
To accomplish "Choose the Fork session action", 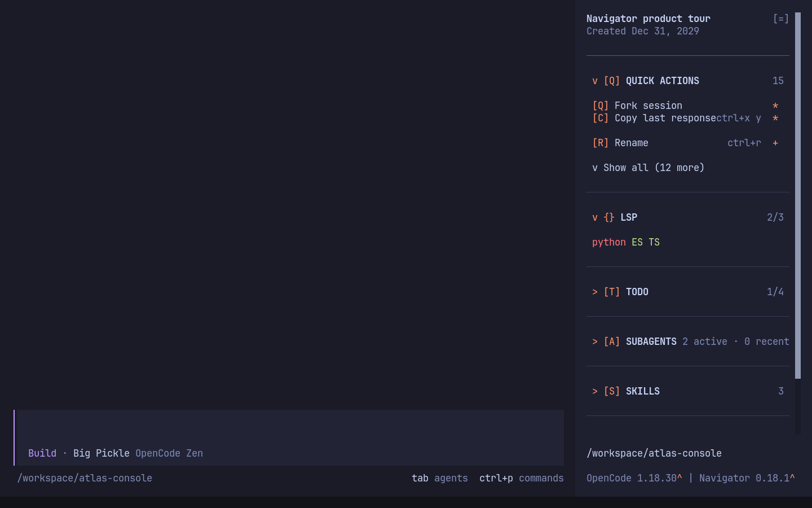I will pyautogui.click(x=648, y=106).
